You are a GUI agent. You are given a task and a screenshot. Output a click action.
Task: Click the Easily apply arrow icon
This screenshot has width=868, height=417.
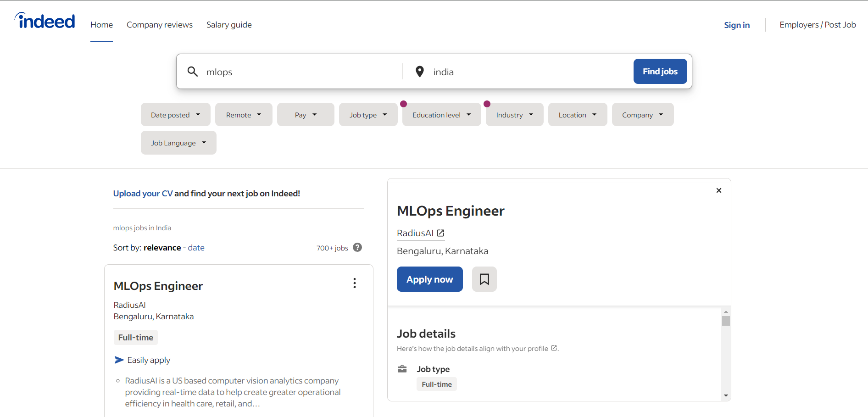(x=119, y=360)
